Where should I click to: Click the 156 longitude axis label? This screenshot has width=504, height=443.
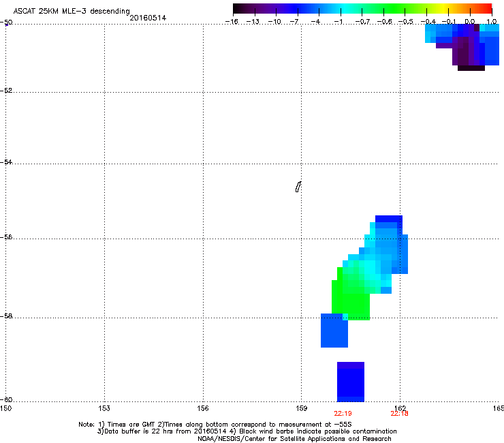pos(203,408)
